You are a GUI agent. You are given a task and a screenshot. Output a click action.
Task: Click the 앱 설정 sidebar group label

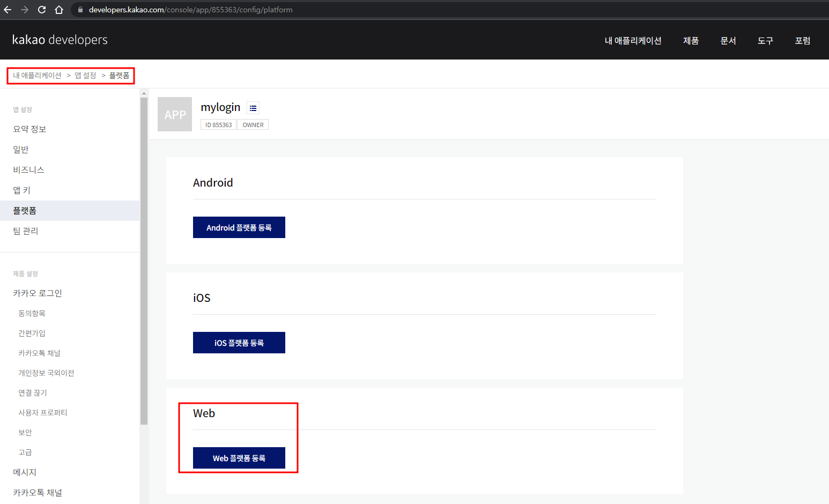(23, 109)
